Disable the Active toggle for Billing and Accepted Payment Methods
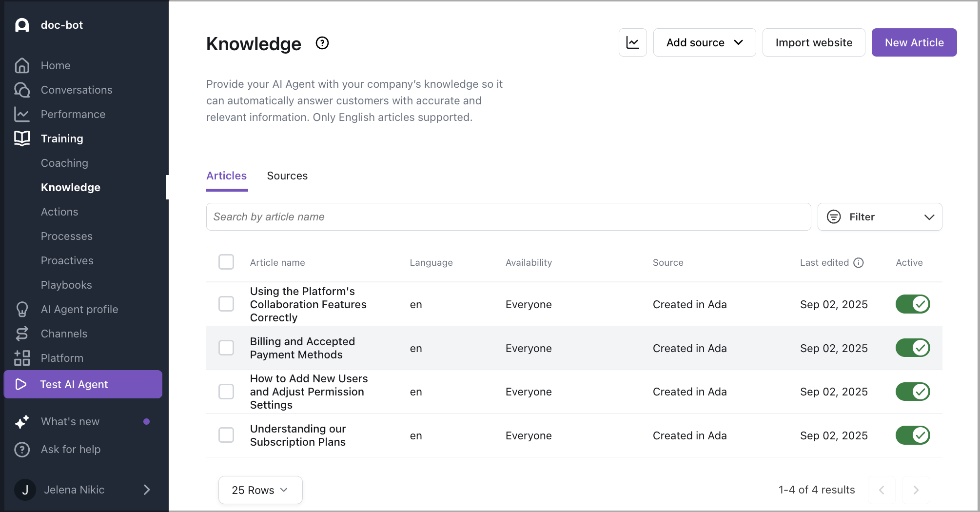980x512 pixels. (913, 348)
